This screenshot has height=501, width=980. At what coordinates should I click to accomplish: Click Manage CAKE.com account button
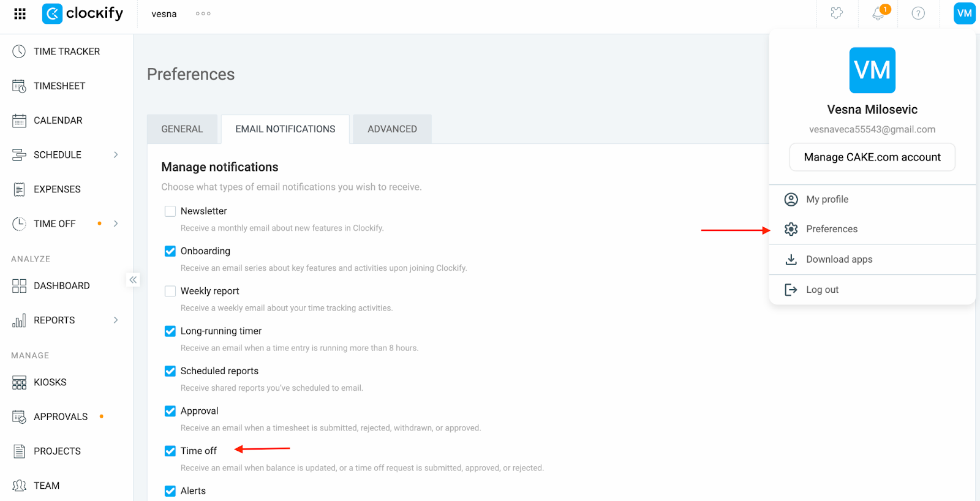(x=872, y=157)
